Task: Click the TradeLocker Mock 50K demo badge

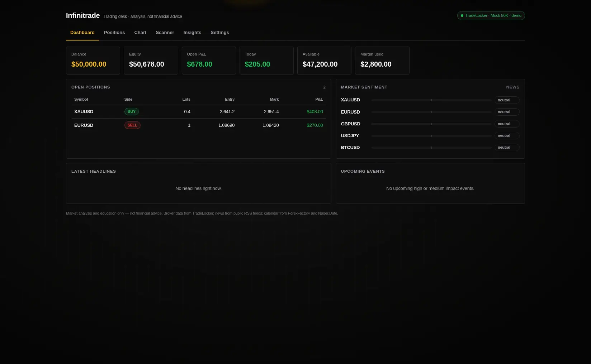Action: tap(491, 16)
